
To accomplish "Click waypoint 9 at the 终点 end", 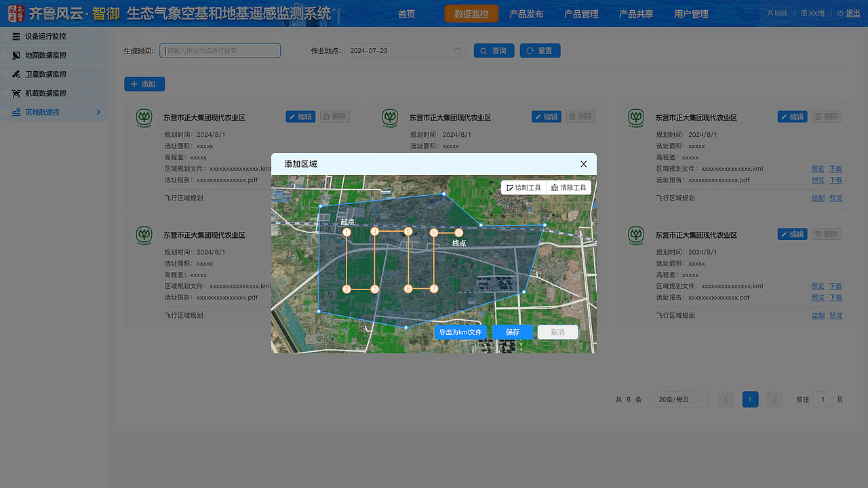I will (459, 233).
